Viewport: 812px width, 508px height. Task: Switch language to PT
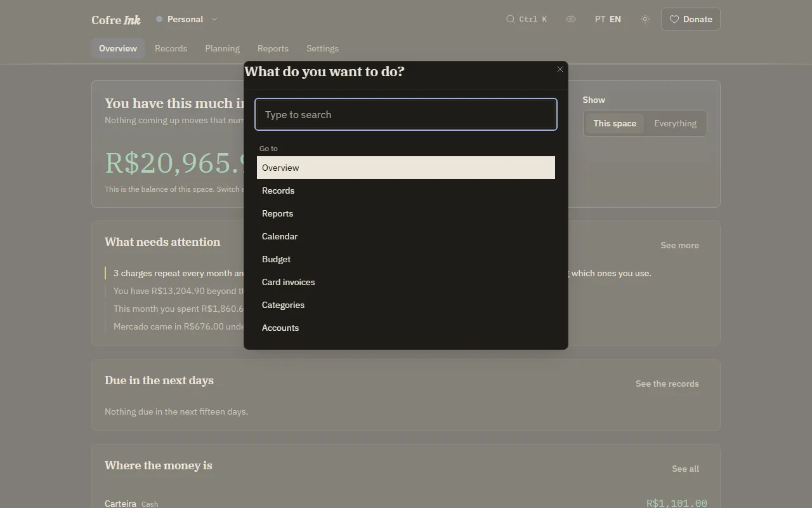(600, 19)
